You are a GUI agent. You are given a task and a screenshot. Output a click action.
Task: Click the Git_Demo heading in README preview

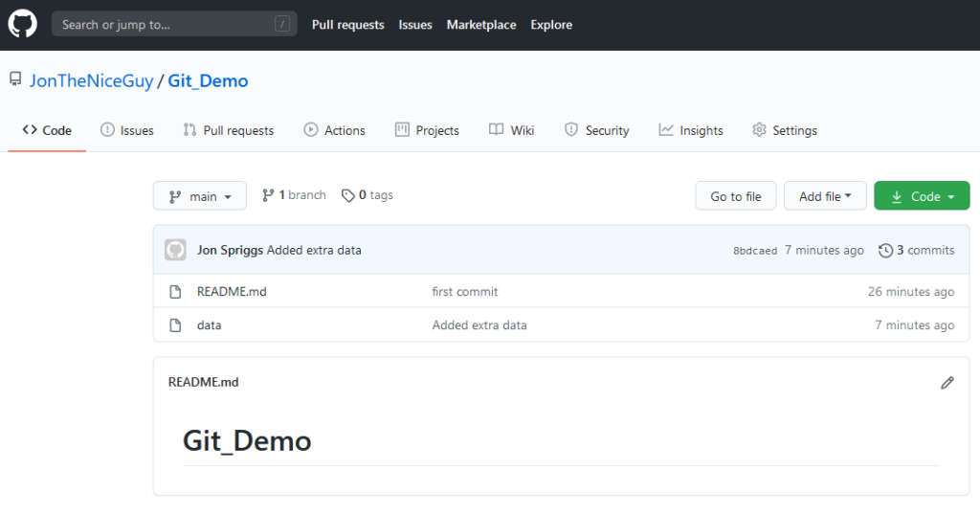[247, 441]
